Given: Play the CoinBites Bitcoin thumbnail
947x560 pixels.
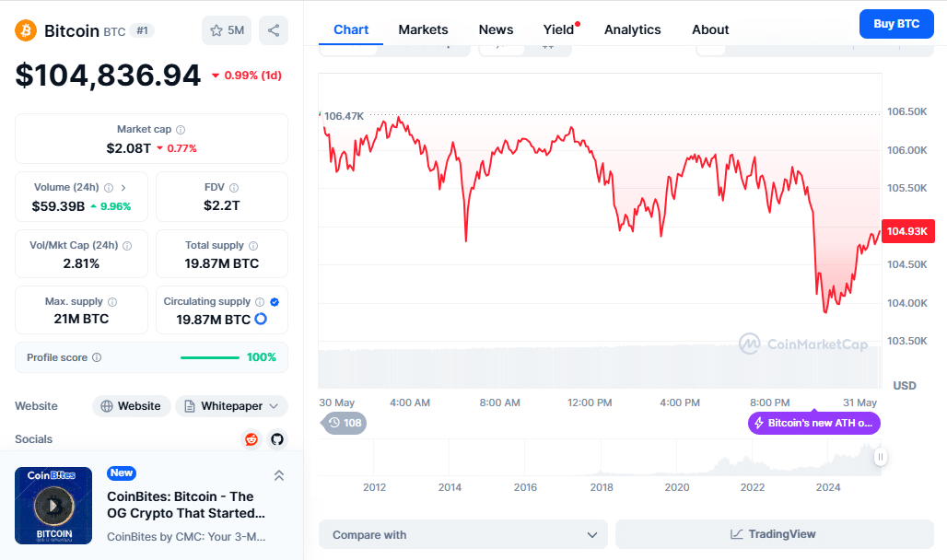Looking at the screenshot, I should tap(53, 505).
